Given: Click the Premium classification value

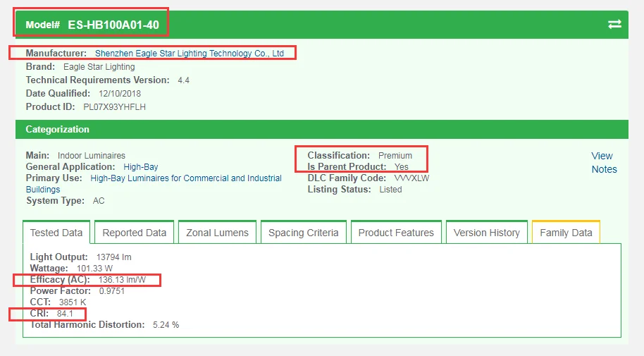Looking at the screenshot, I should pyautogui.click(x=395, y=156).
